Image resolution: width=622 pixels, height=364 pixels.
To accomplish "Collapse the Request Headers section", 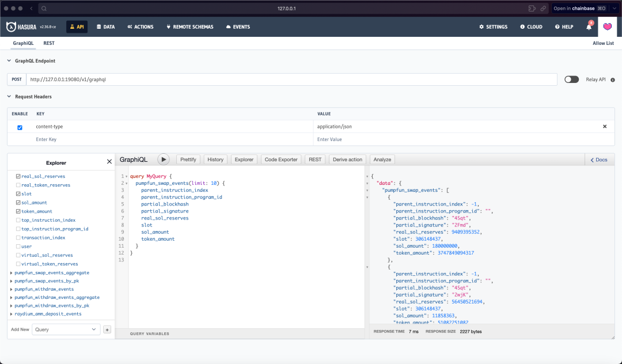I will 9,96.
